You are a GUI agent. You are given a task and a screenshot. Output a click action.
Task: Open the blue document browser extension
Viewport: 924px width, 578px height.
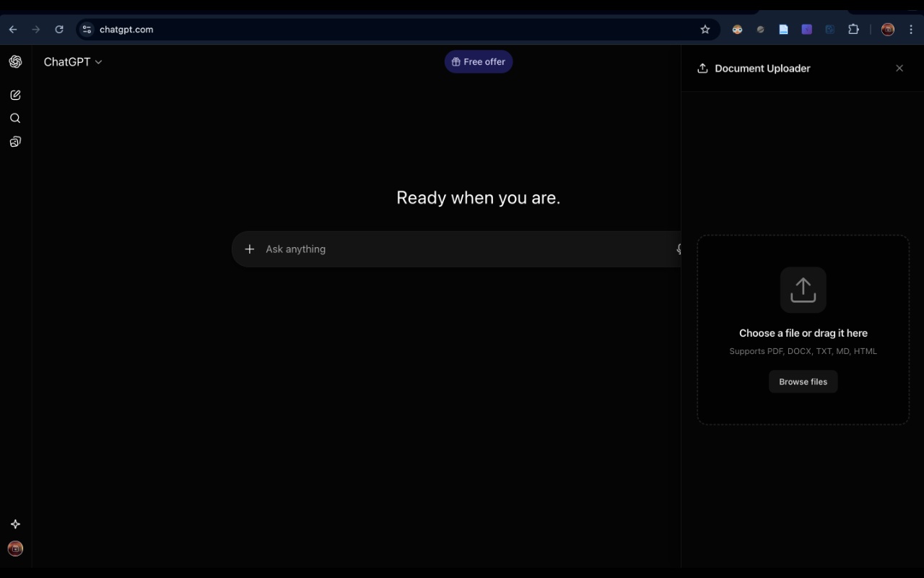click(783, 30)
